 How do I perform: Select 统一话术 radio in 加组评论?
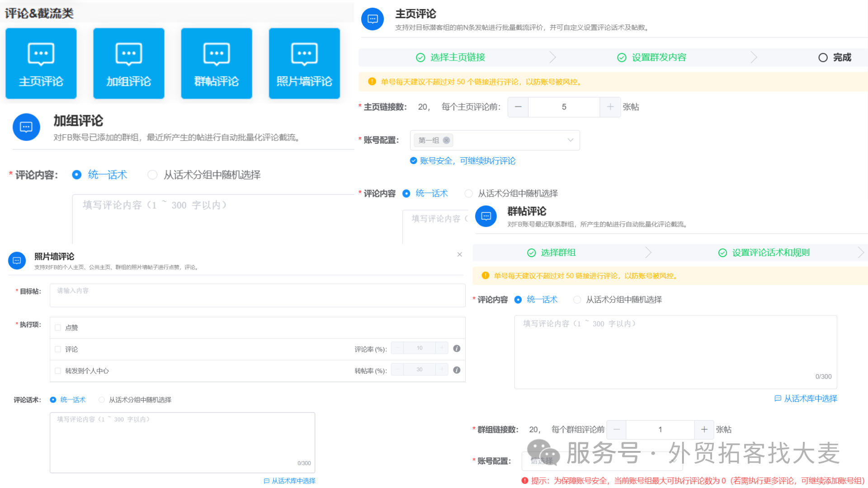point(77,175)
